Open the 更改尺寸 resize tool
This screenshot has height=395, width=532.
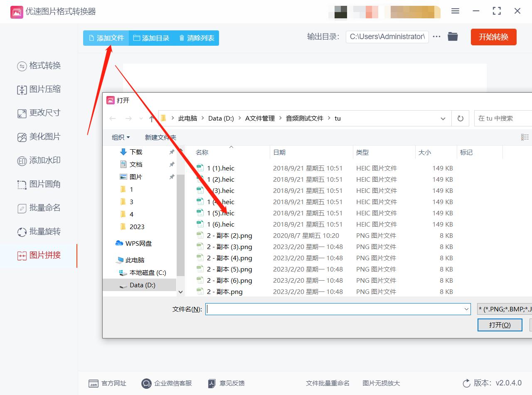pyautogui.click(x=46, y=113)
